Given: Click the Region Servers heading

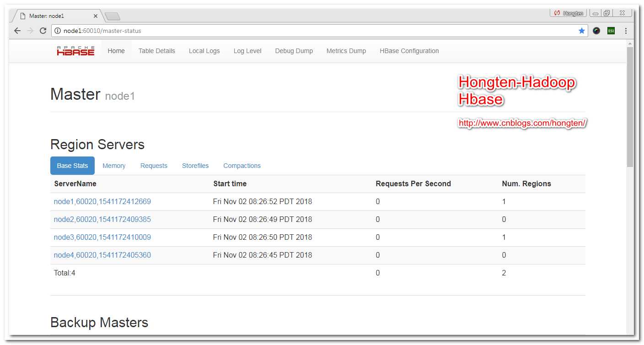Looking at the screenshot, I should (x=97, y=145).
